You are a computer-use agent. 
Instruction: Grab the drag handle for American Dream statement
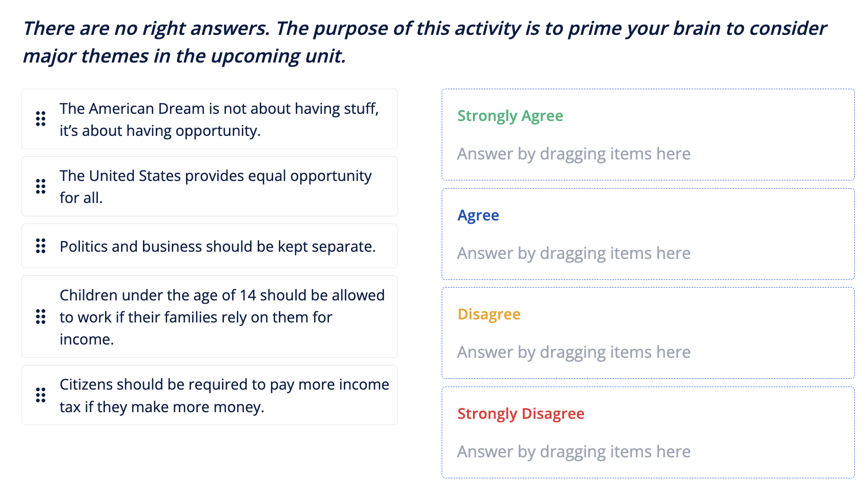(x=40, y=119)
